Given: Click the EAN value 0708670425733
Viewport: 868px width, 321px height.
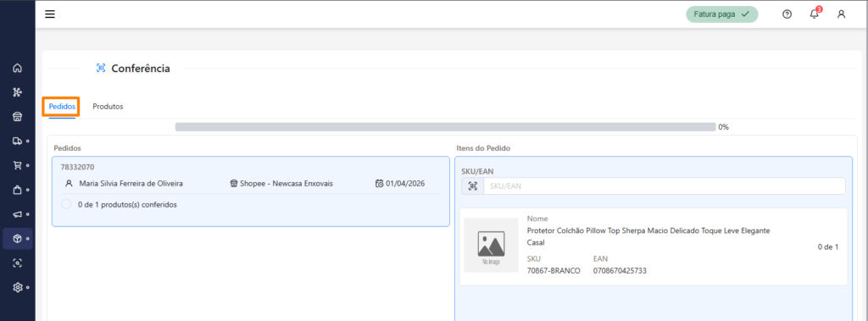Looking at the screenshot, I should pyautogui.click(x=620, y=271).
